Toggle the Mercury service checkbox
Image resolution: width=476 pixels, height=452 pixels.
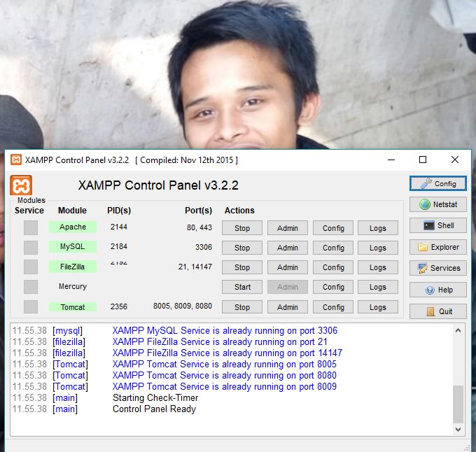tap(31, 287)
